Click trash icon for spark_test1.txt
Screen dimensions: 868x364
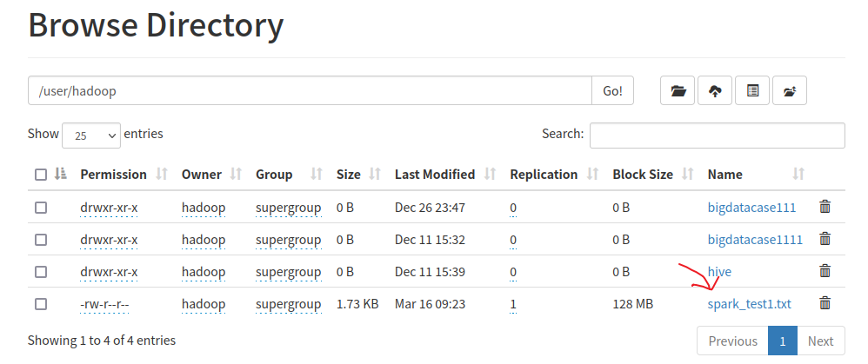tap(825, 303)
